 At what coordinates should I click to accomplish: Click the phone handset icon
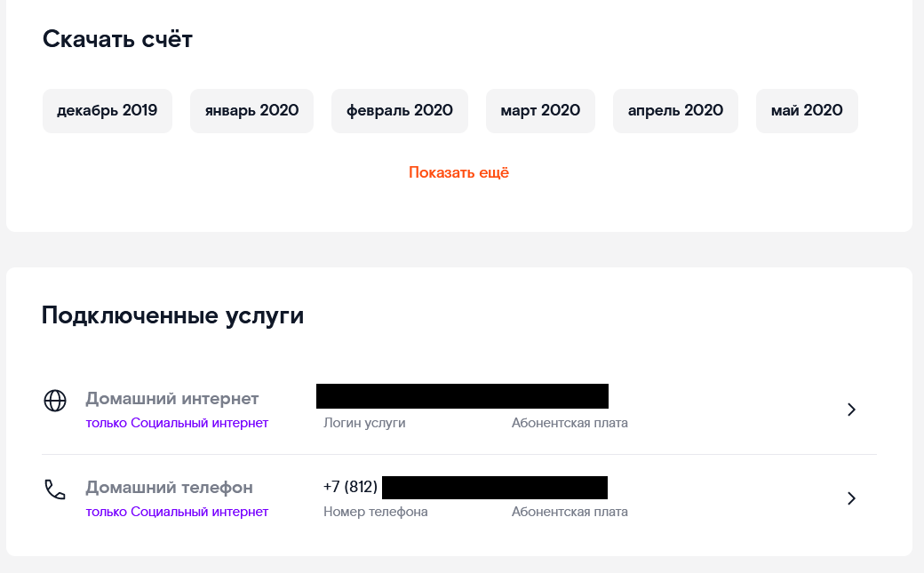(x=55, y=489)
